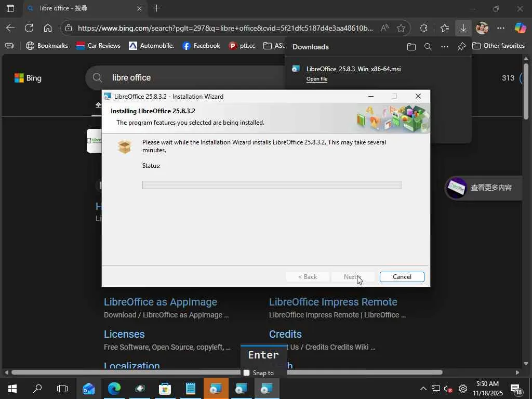532x399 pixels.
Task: Minimize the Installation Wizard window
Action: coord(371,96)
